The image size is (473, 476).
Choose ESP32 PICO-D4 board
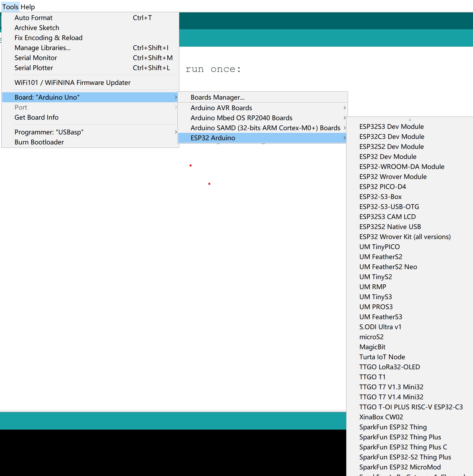(410, 187)
